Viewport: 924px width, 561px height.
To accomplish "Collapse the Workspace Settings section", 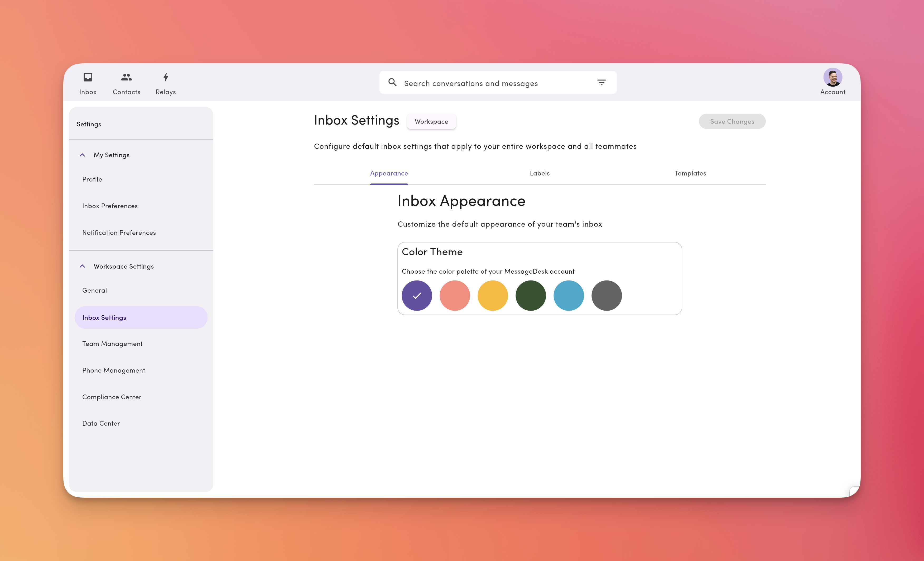I will click(x=82, y=266).
